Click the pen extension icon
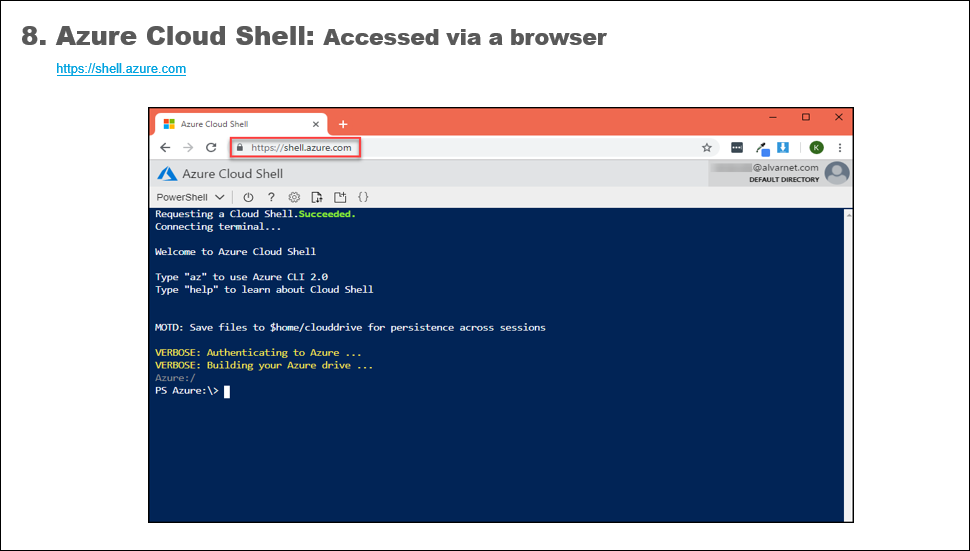The image size is (970, 551). pyautogui.click(x=762, y=148)
